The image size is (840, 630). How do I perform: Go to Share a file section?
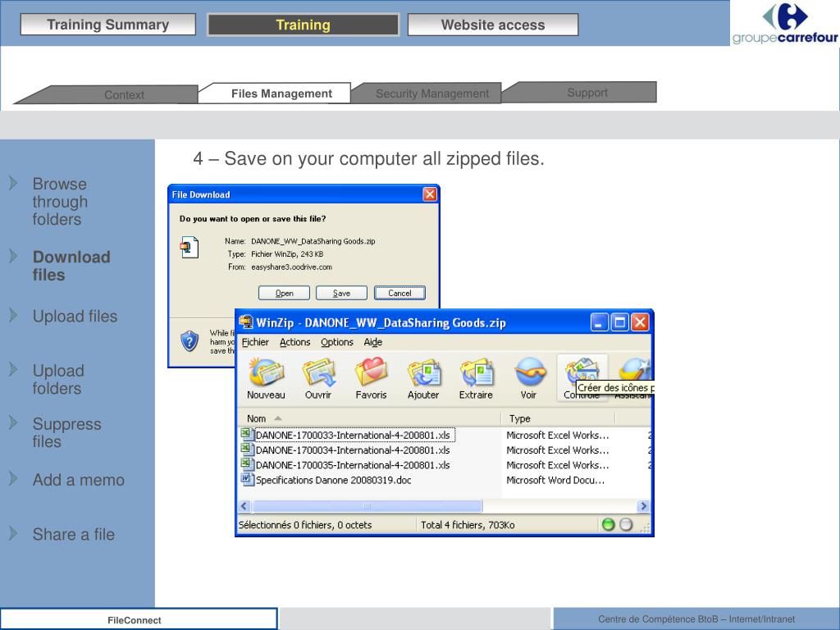(73, 534)
